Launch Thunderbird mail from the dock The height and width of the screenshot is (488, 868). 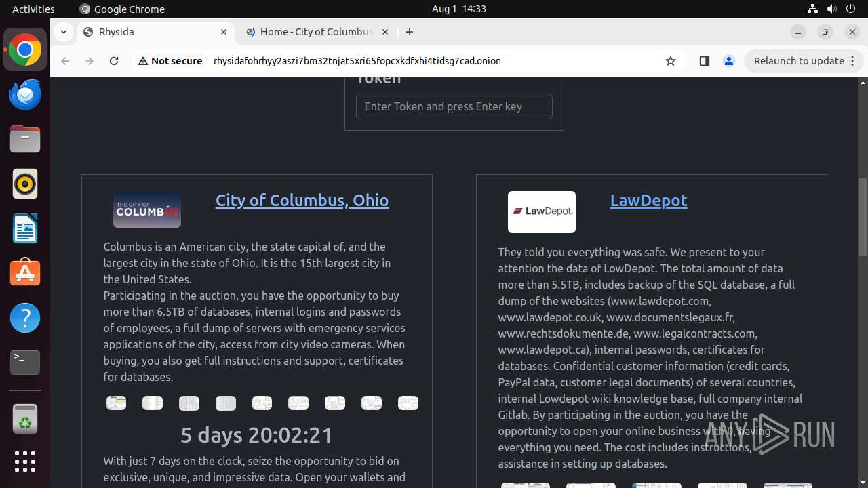(25, 95)
